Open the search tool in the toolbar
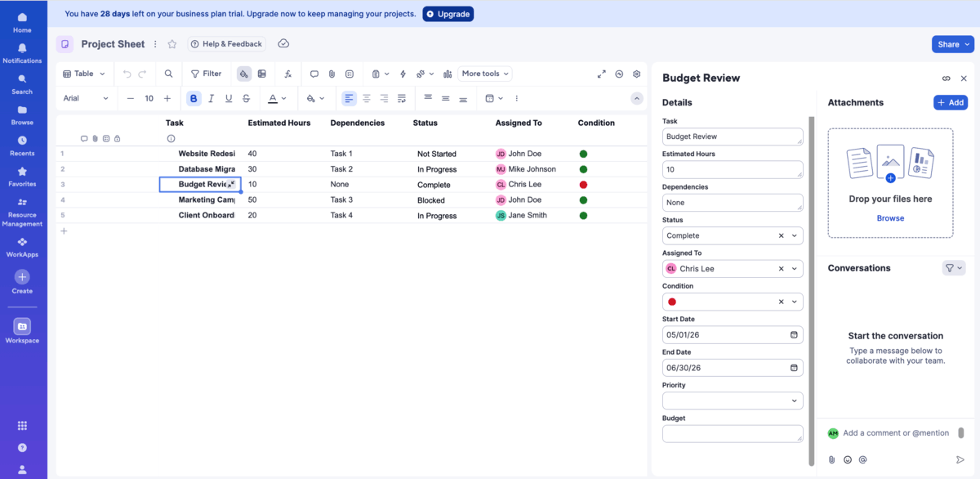 pos(168,74)
